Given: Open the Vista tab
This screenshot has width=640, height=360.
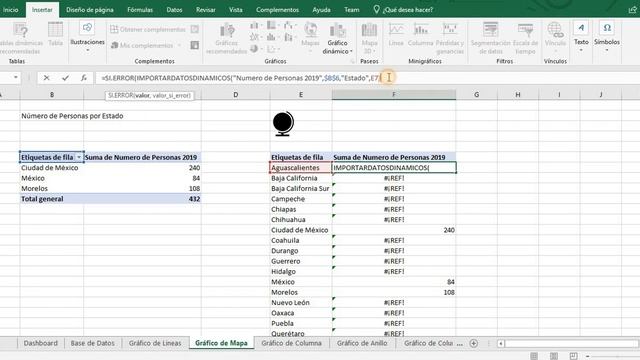Looking at the screenshot, I should (x=236, y=9).
